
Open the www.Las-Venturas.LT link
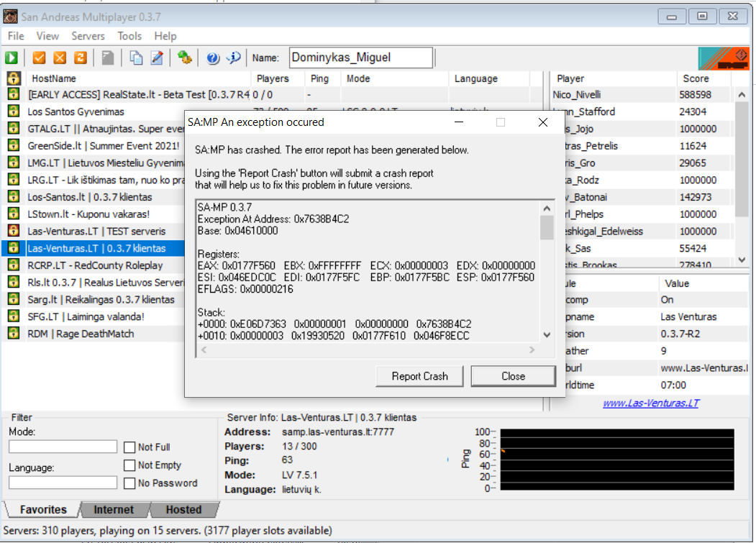[651, 403]
